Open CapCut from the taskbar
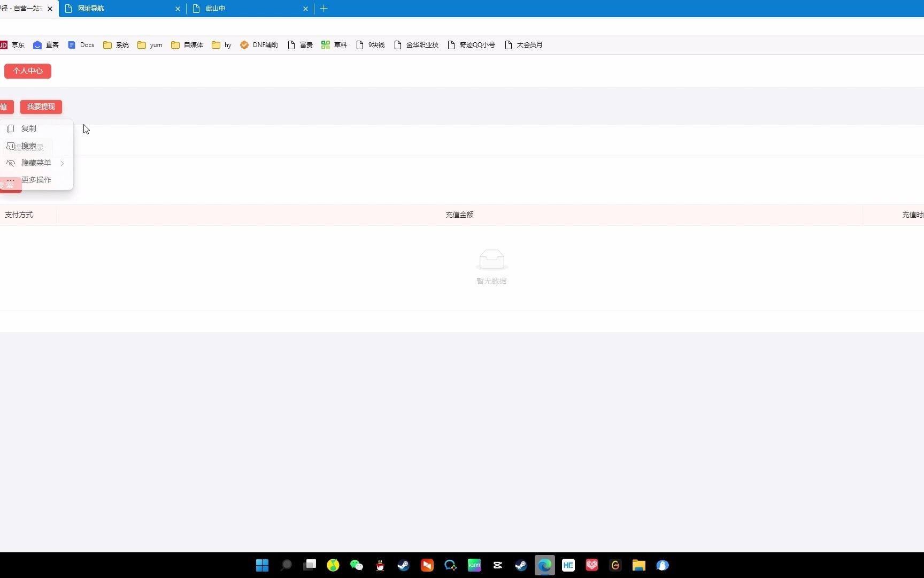This screenshot has width=924, height=578. [x=498, y=565]
